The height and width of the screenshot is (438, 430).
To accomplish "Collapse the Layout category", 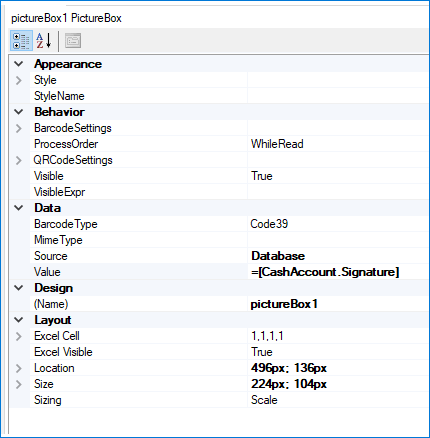I will coord(19,320).
